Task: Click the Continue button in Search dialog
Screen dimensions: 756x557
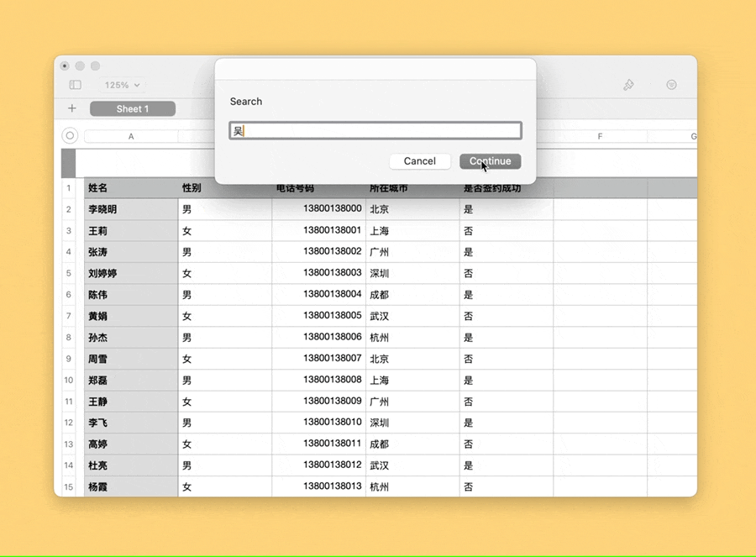Action: 490,161
